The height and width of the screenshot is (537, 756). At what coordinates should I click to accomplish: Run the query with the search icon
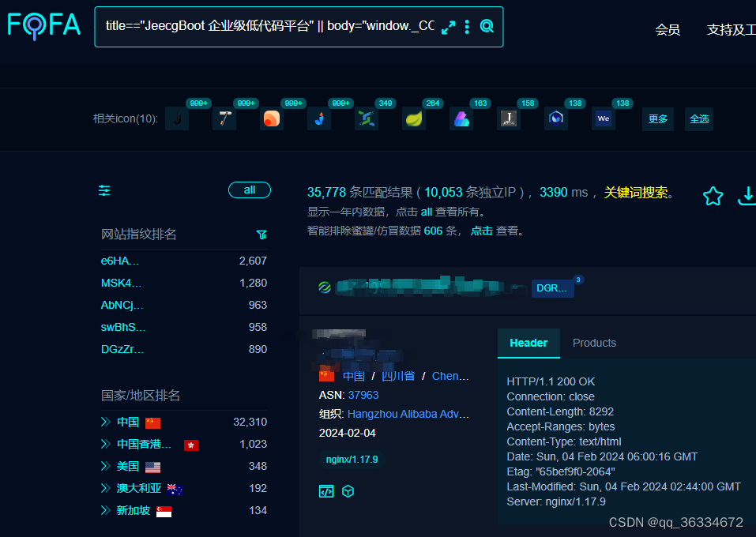point(487,27)
